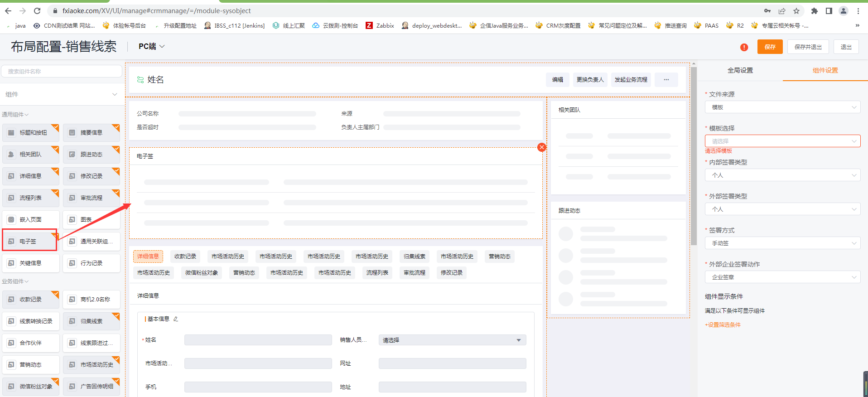The image size is (868, 397).
Task: Click the 商机2.0名称 component icon
Action: pos(72,300)
